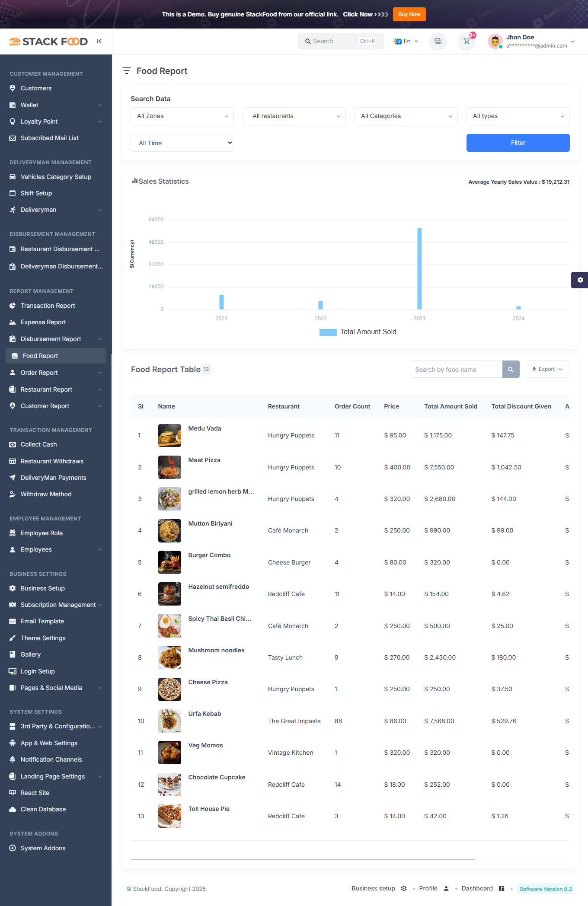Open the All Time period dropdown
This screenshot has width=588, height=906.
182,143
